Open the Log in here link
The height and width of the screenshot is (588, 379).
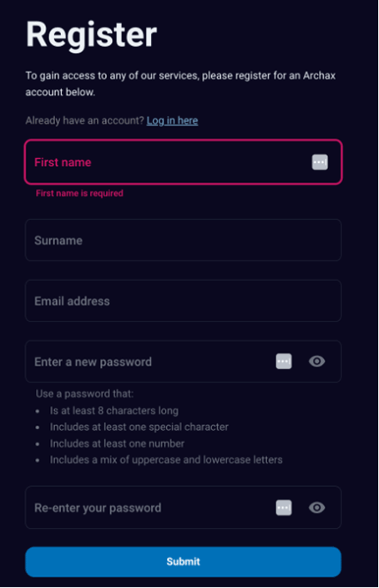(x=172, y=121)
